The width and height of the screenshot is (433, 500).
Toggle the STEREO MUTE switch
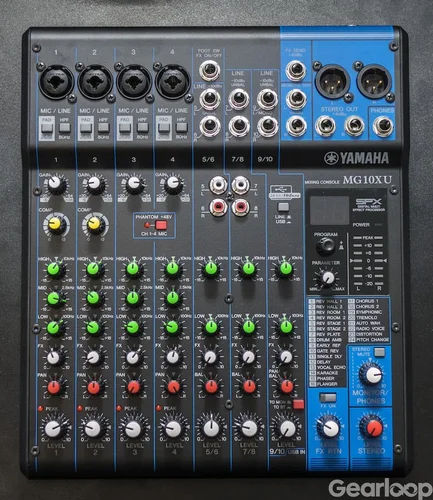[x=379, y=352]
